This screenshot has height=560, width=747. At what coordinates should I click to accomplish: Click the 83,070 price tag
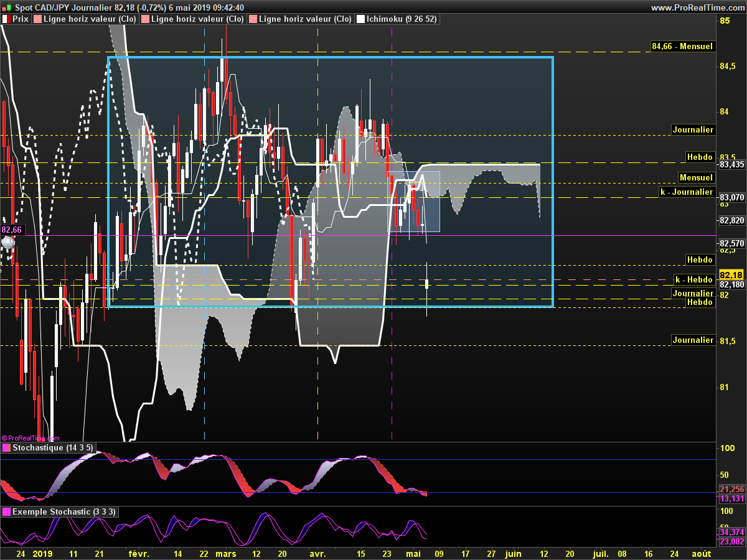tap(731, 197)
